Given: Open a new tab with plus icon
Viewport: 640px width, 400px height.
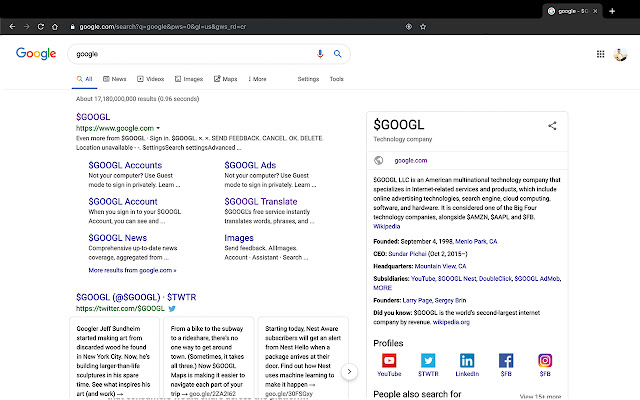Looking at the screenshot, I should point(612,11).
